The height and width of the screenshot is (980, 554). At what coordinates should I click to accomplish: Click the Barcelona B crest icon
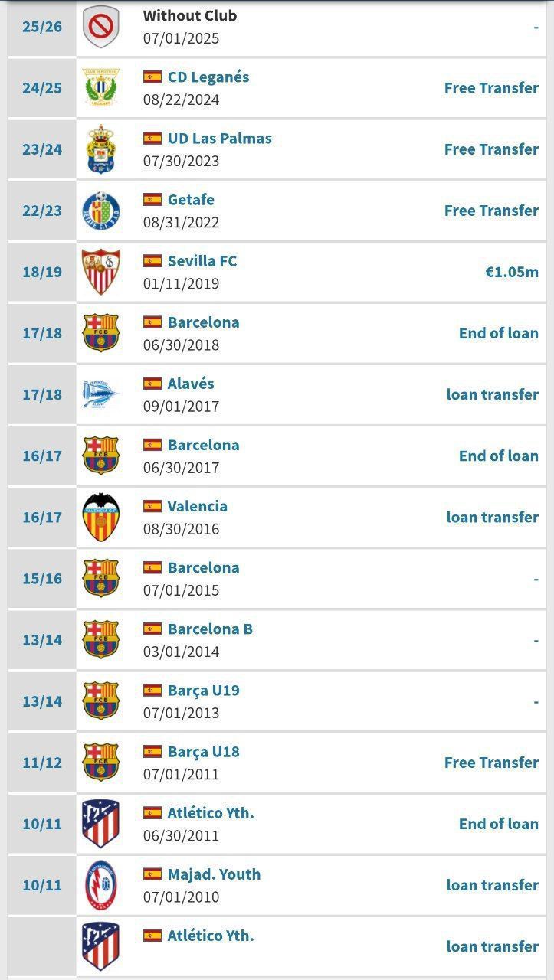[x=101, y=639]
